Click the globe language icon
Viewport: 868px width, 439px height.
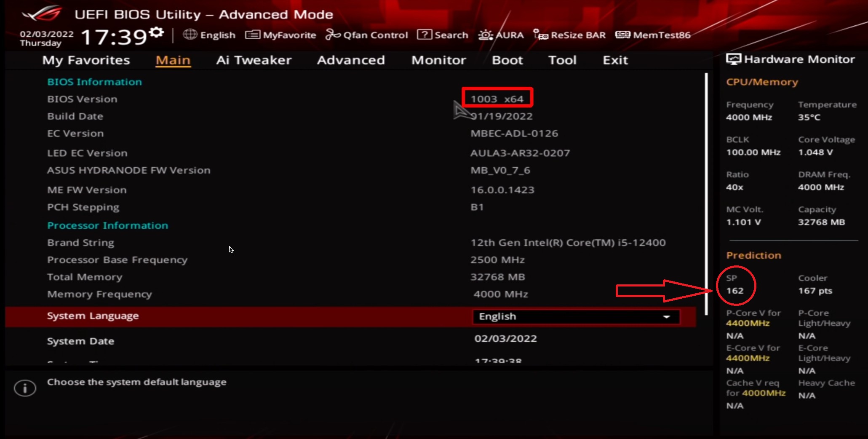tap(190, 35)
